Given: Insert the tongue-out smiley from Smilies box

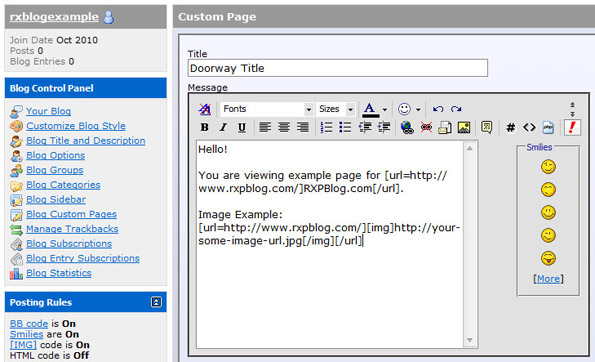Looking at the screenshot, I should (x=548, y=258).
